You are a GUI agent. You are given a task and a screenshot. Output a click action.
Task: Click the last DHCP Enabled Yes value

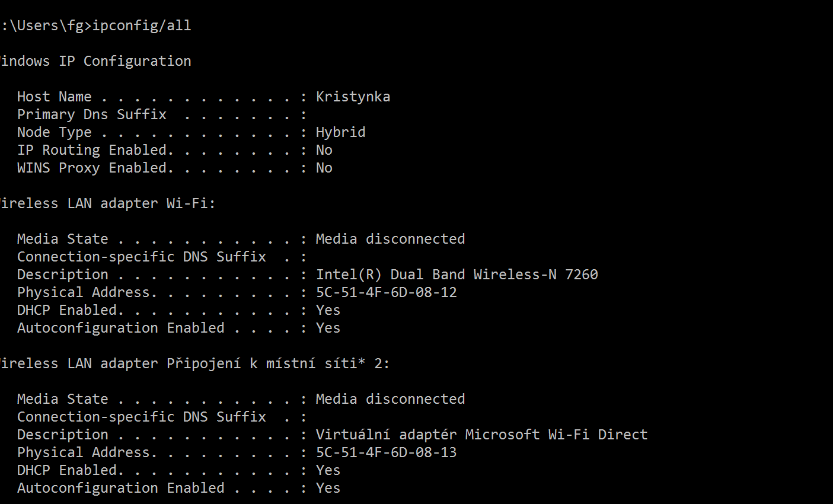(328, 470)
